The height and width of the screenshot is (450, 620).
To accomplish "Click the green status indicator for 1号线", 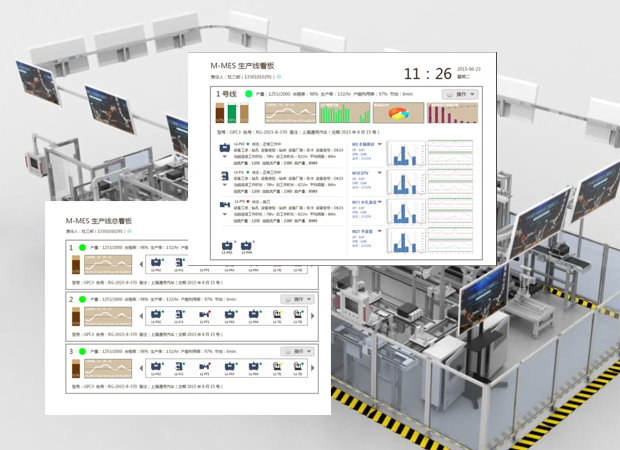I will click(x=247, y=94).
